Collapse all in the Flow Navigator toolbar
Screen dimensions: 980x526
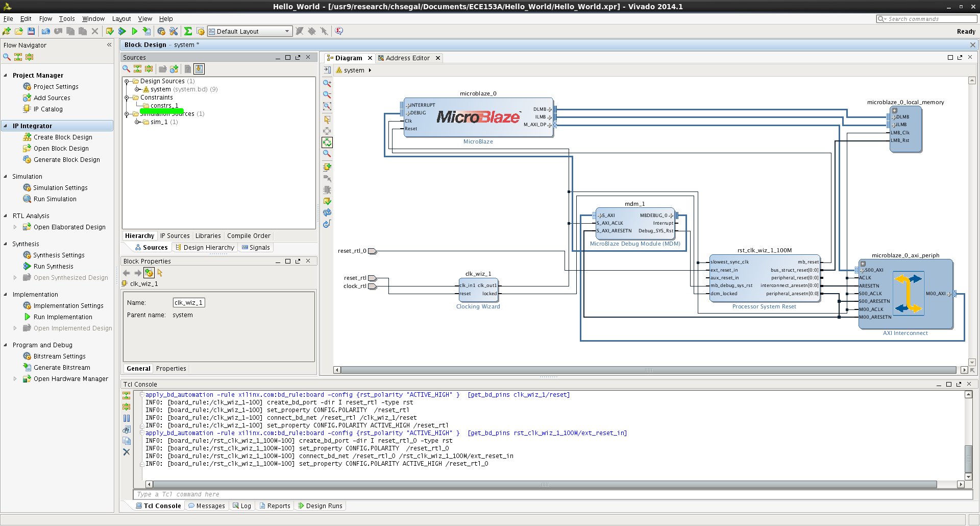[x=18, y=57]
